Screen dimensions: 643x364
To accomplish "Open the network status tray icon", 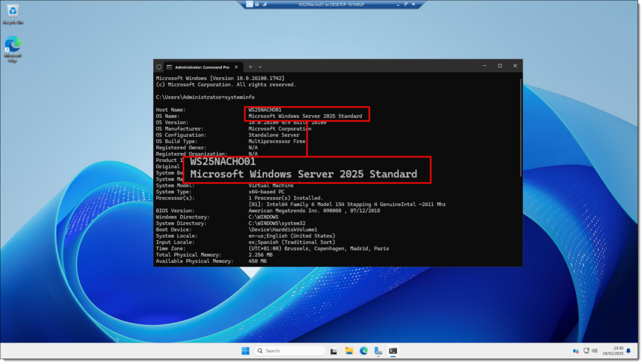I will click(588, 351).
